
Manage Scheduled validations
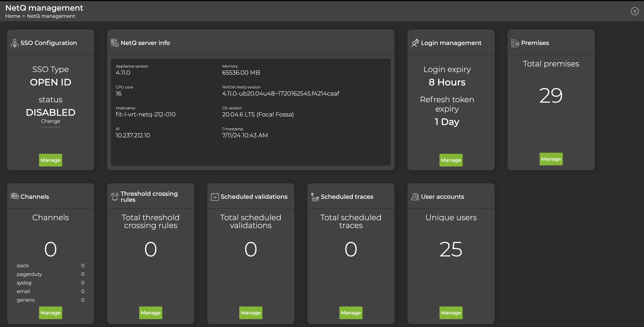coord(251,312)
